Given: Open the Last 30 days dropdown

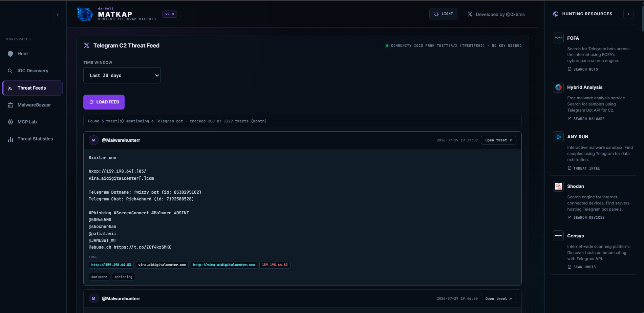Looking at the screenshot, I should 122,75.
